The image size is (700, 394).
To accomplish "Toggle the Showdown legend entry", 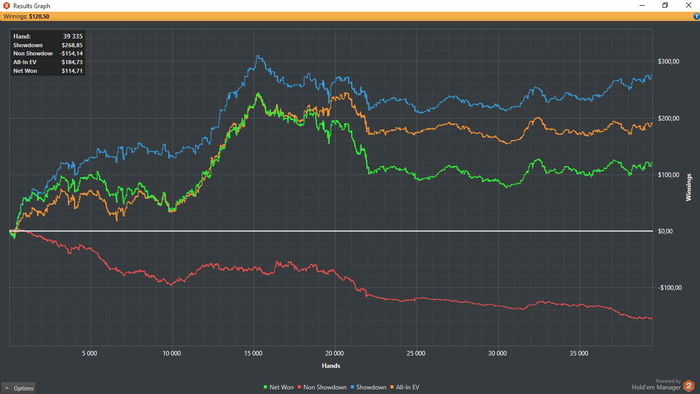I will pos(368,387).
